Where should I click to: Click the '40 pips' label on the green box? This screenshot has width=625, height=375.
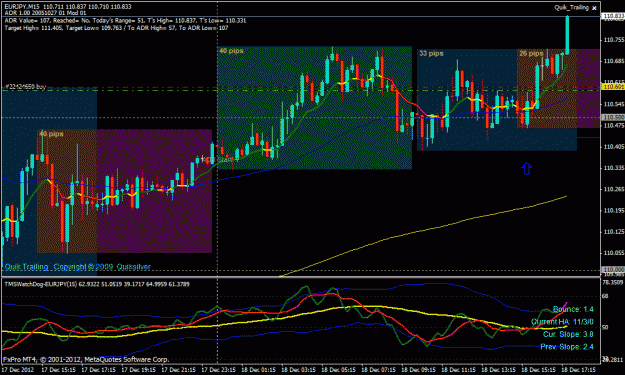click(231, 51)
